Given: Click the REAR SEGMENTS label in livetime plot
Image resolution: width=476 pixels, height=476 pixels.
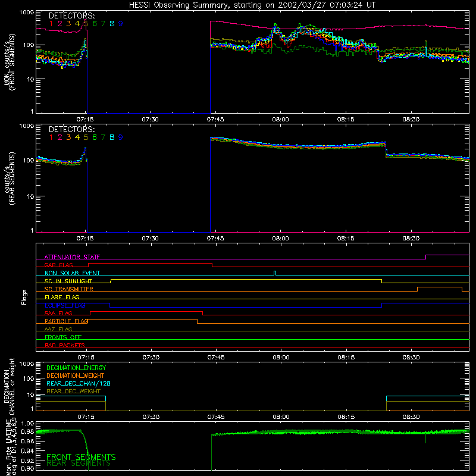Looking at the screenshot, I should pos(79,464).
